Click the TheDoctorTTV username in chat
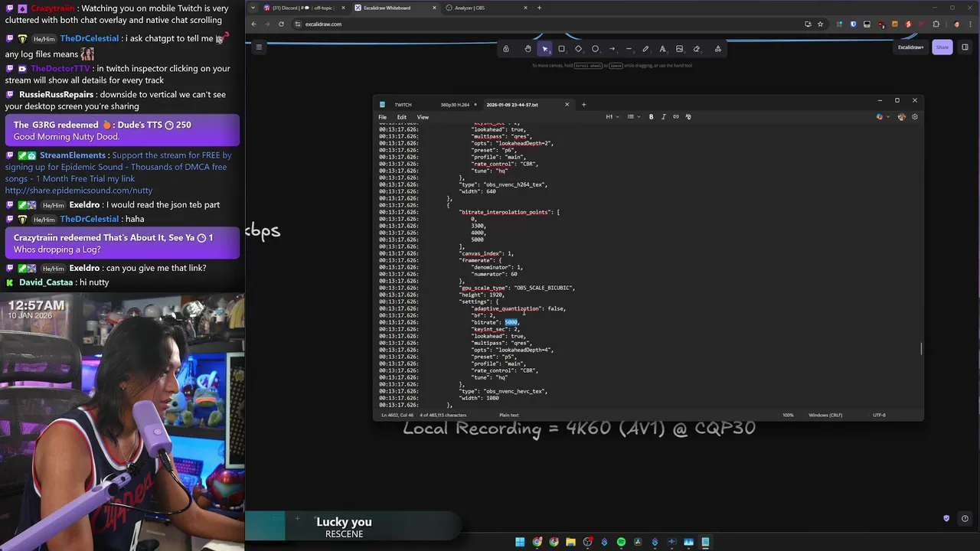Image resolution: width=980 pixels, height=551 pixels. coord(60,69)
